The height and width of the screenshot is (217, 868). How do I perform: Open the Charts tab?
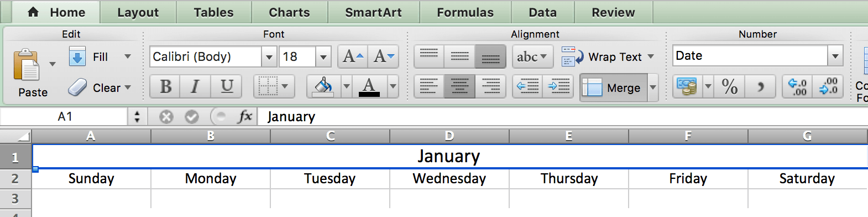[289, 12]
